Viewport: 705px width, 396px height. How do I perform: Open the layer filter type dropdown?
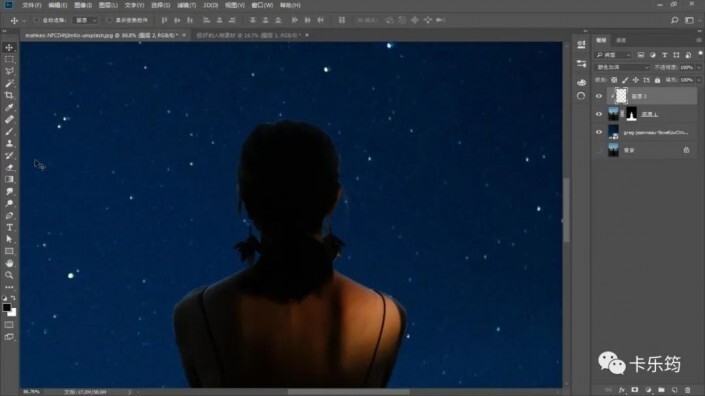click(x=613, y=55)
